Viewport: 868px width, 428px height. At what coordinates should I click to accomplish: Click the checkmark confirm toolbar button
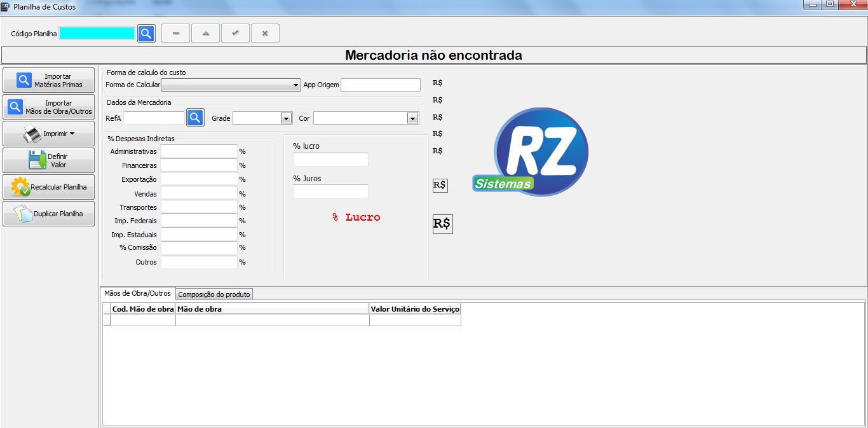236,33
